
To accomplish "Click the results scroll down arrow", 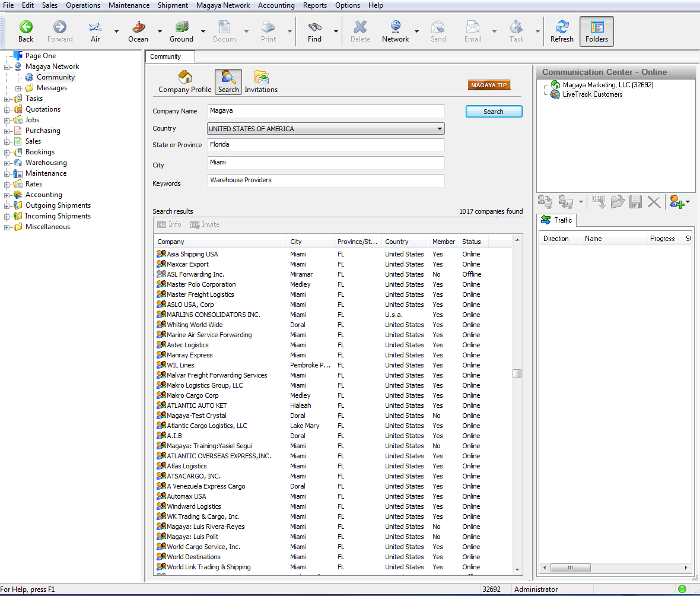I will [x=517, y=569].
